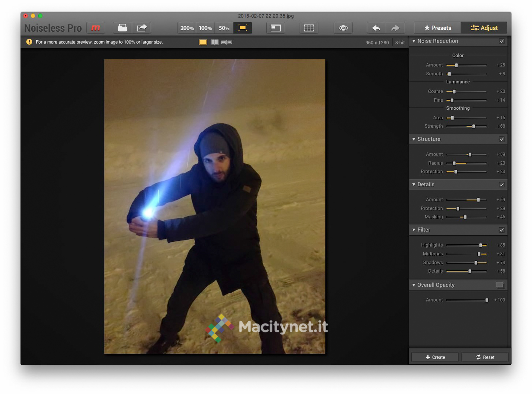Collapse the Overall Opacity section

(414, 285)
